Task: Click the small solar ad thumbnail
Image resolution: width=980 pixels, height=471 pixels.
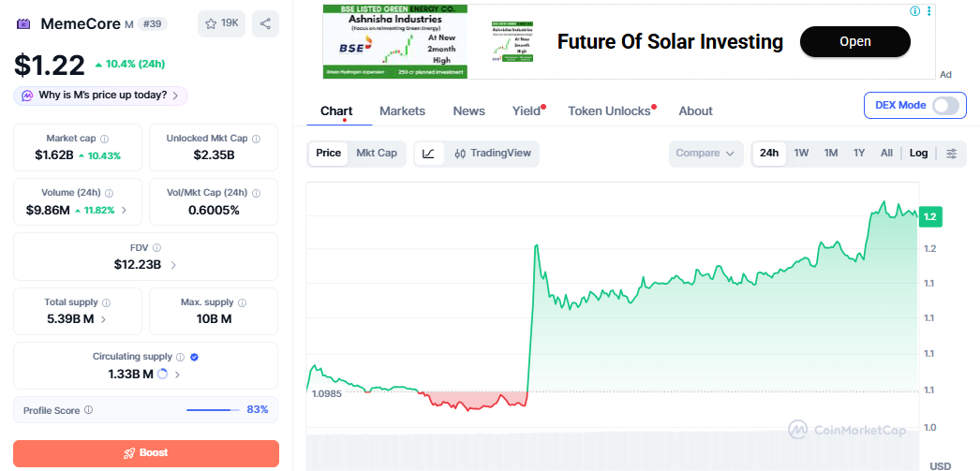Action: (x=512, y=42)
